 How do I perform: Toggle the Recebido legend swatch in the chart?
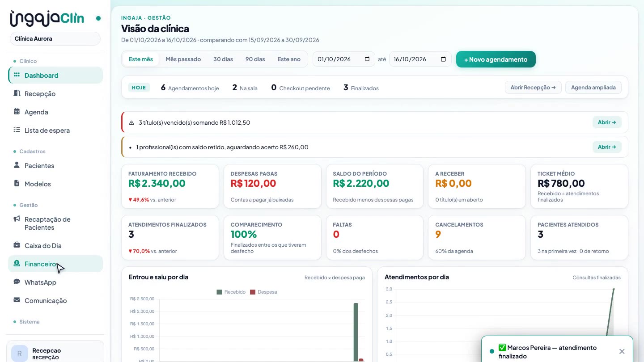click(x=219, y=292)
